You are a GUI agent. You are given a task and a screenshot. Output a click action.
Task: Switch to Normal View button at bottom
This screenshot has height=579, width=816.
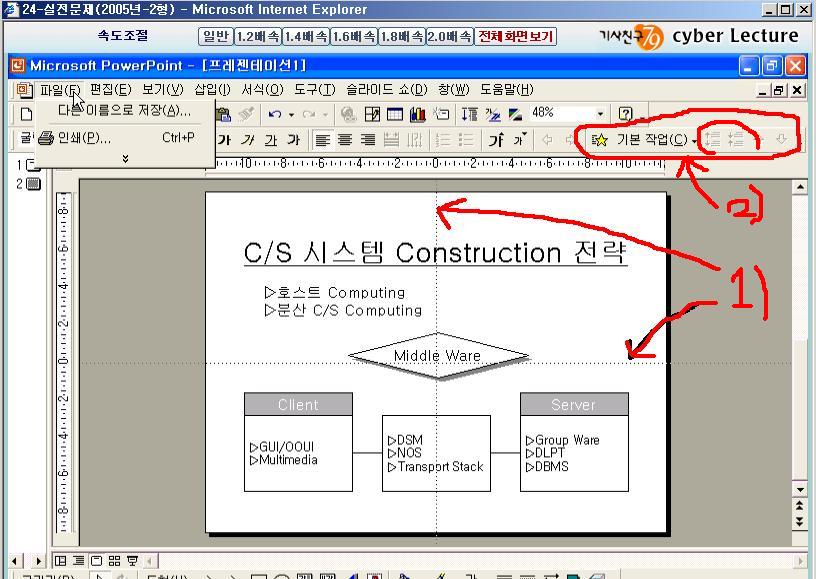(60, 561)
